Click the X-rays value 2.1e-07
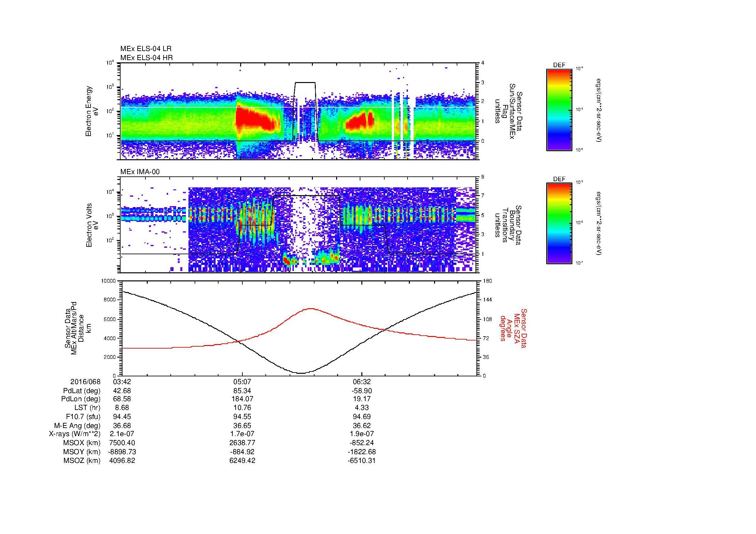Screen dimensions: 756x534 [122, 434]
